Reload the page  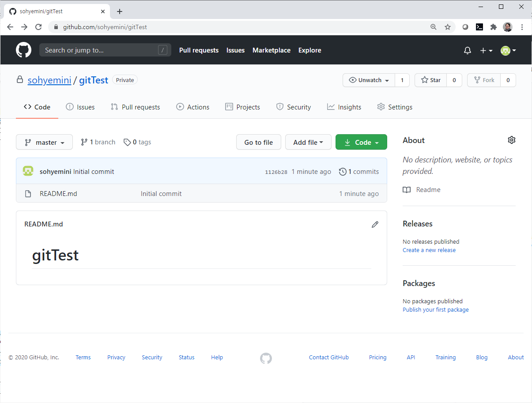(38, 27)
